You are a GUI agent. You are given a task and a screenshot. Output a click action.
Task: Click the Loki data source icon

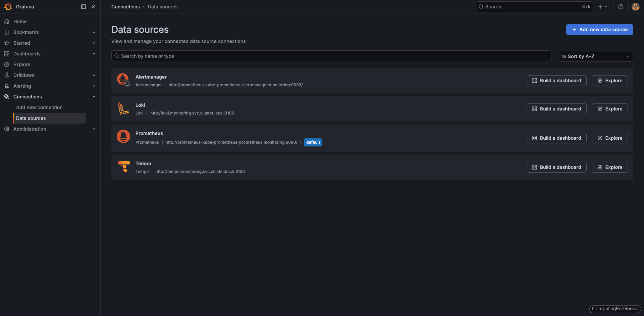[123, 108]
